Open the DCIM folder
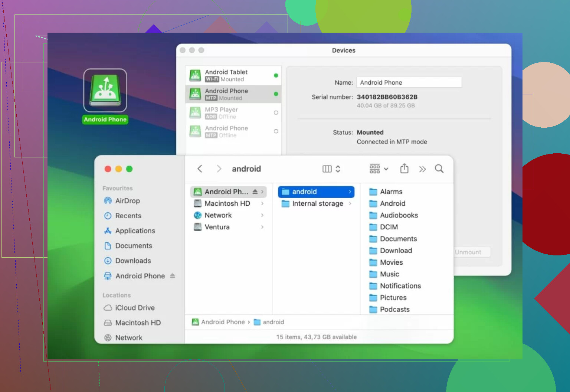The image size is (570, 392). pyautogui.click(x=383, y=227)
